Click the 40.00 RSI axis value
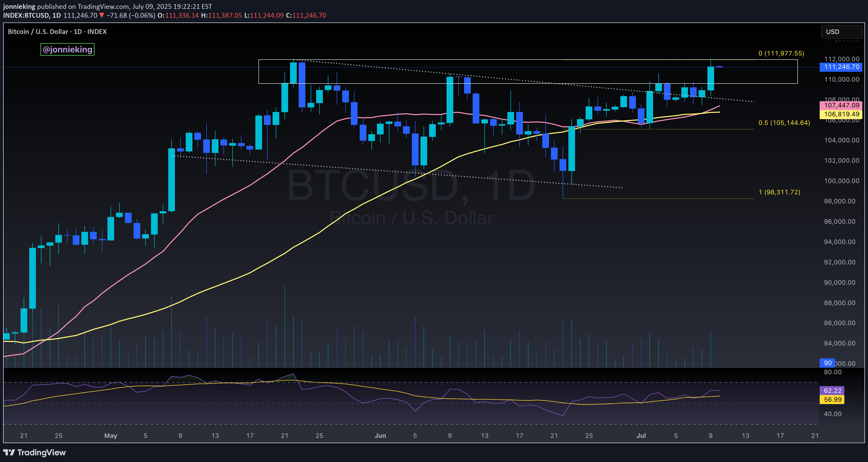The height and width of the screenshot is (462, 868). (x=833, y=414)
